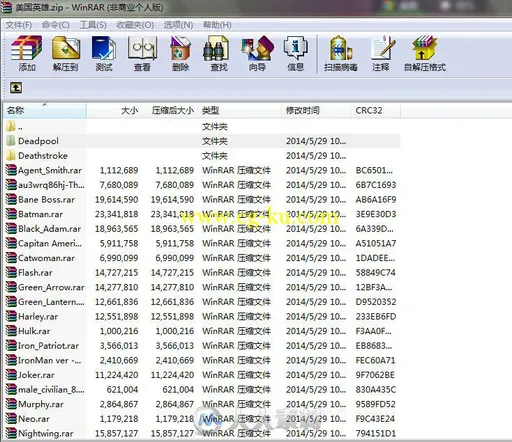
Task: Select Batman.rar file
Action: [x=203, y=214]
